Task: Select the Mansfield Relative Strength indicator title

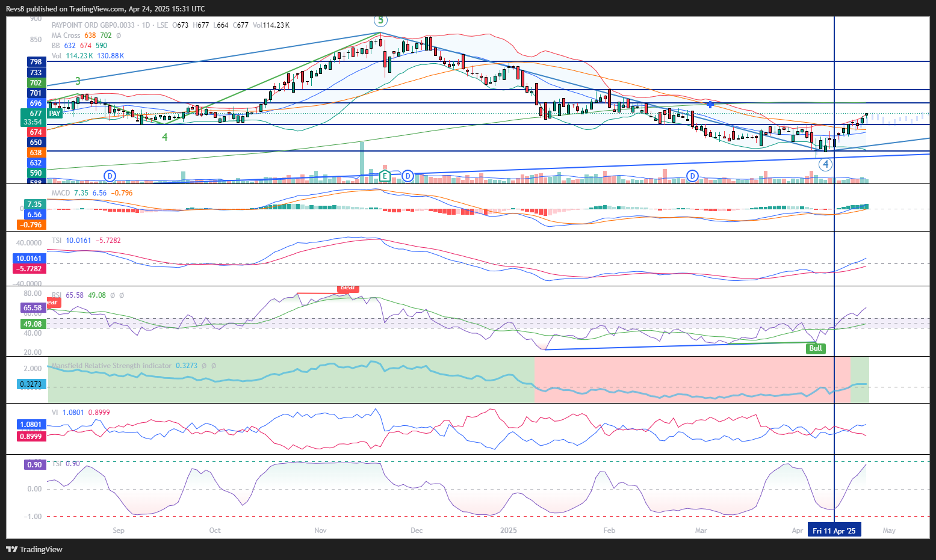Action: coord(111,366)
